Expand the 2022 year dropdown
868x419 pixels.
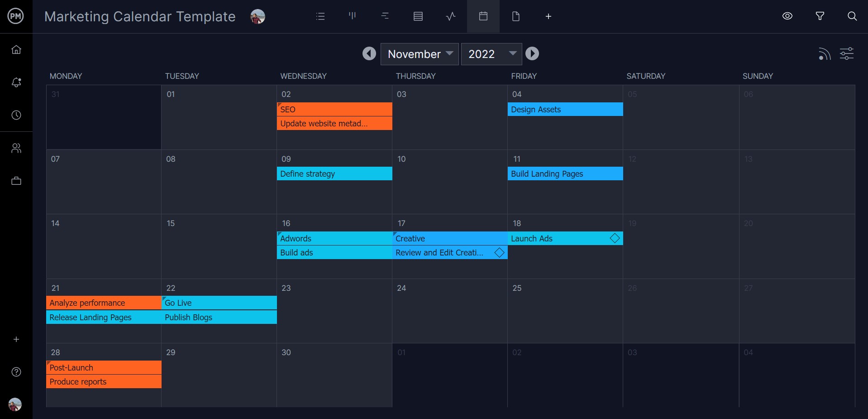tap(491, 54)
